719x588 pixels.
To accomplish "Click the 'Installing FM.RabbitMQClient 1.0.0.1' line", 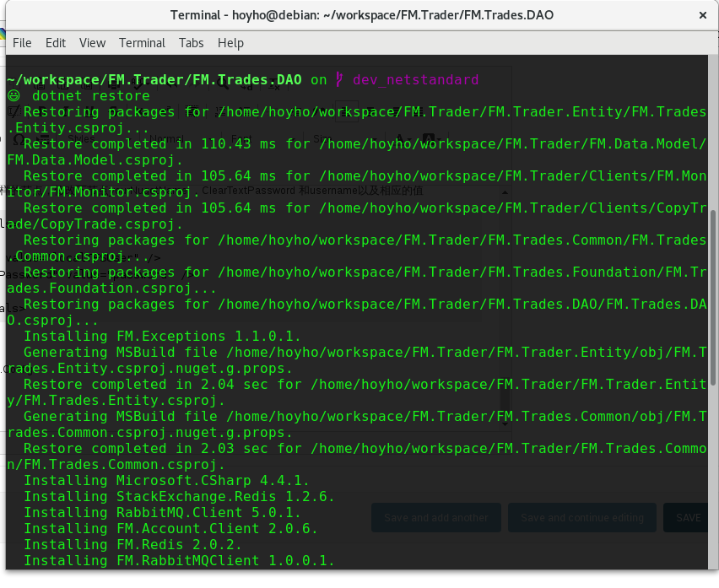I will click(x=179, y=561).
